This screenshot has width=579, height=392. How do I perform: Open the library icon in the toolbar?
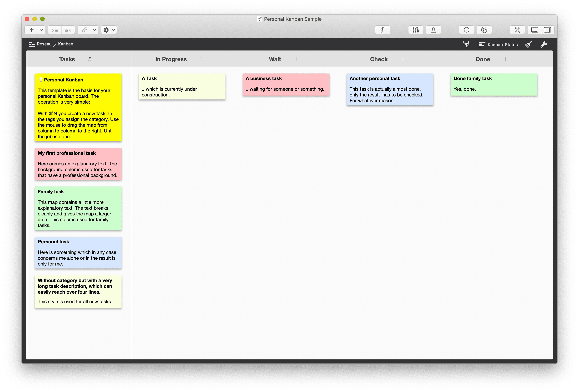tap(415, 30)
